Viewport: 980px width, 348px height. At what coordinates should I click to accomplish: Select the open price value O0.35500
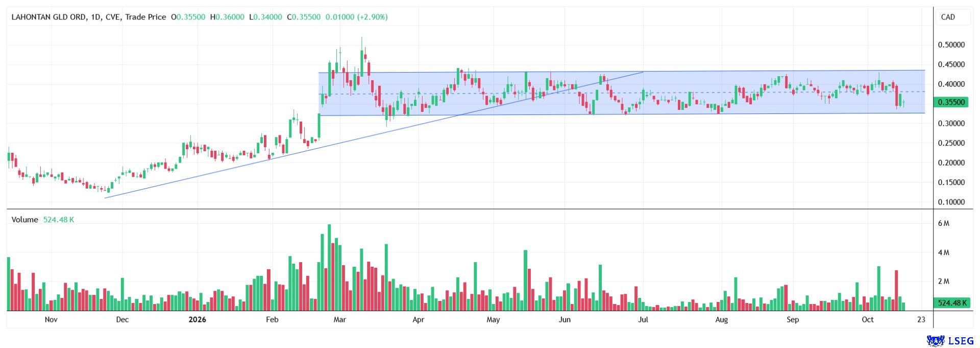coord(188,17)
